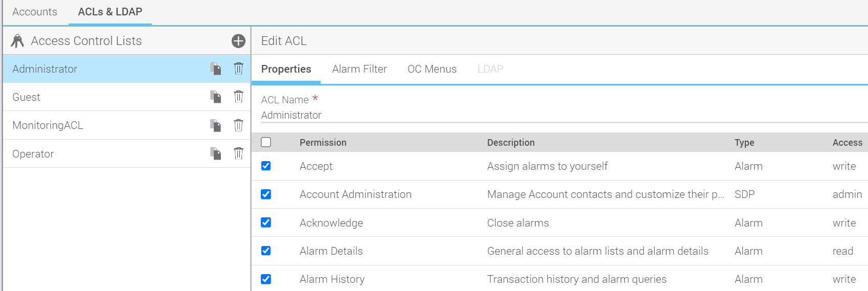Duplicate the MonitoringACL entry

216,125
